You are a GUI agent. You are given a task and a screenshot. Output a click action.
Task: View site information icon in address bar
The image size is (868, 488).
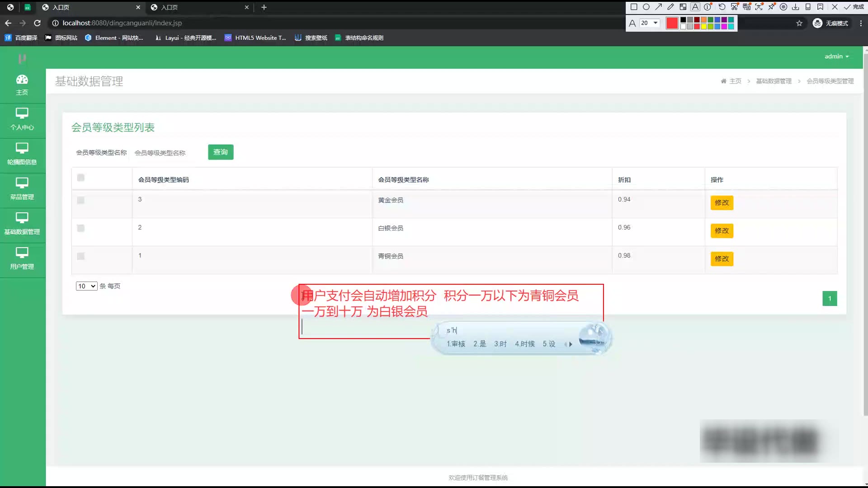pyautogui.click(x=55, y=23)
